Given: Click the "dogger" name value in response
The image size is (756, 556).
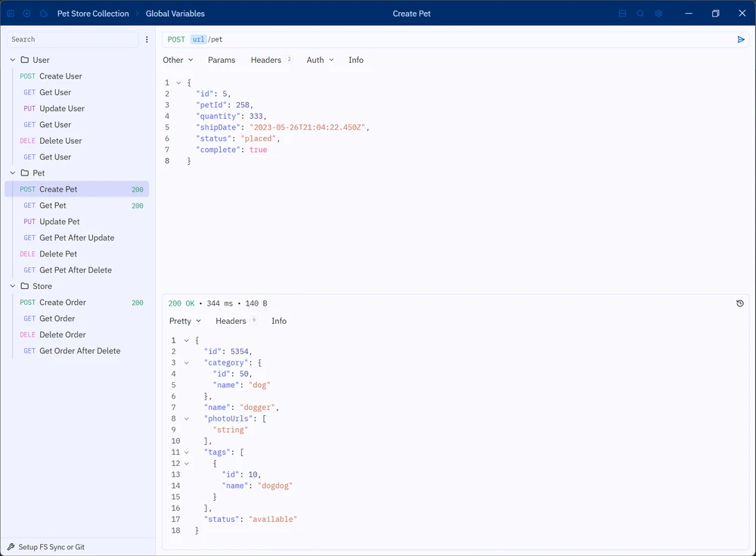Looking at the screenshot, I should [258, 407].
